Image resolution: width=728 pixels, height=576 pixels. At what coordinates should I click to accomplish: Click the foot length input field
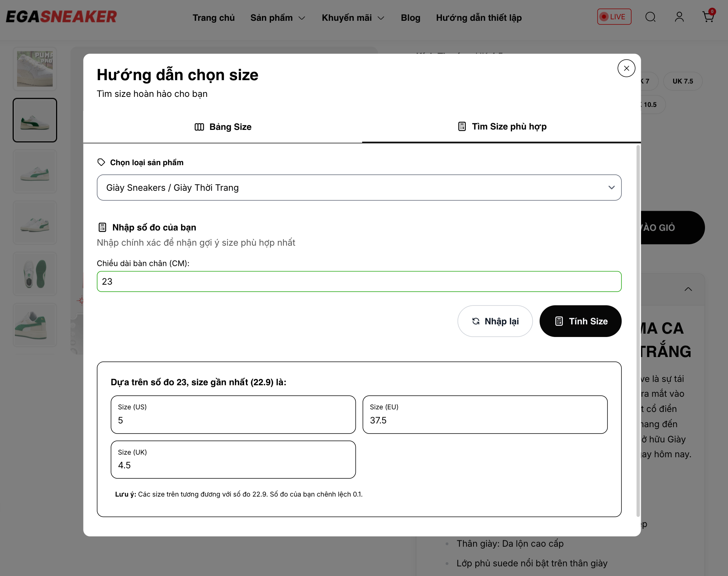[359, 281]
